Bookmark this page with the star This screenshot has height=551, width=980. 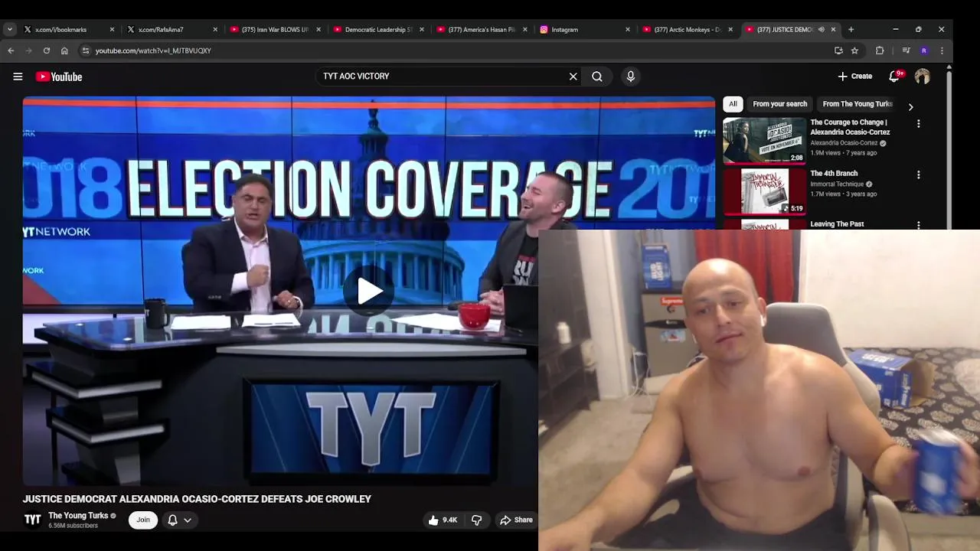tap(854, 51)
